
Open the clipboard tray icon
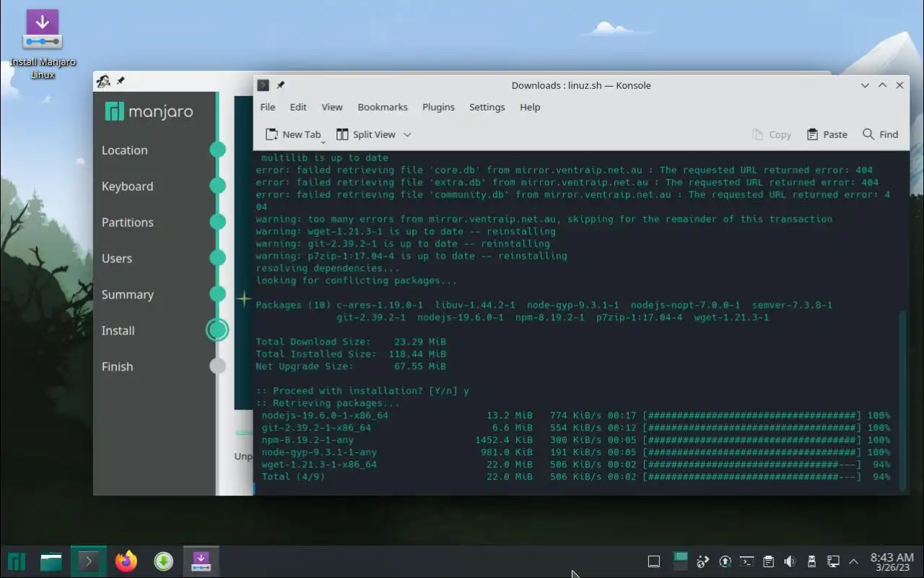pyautogui.click(x=768, y=561)
